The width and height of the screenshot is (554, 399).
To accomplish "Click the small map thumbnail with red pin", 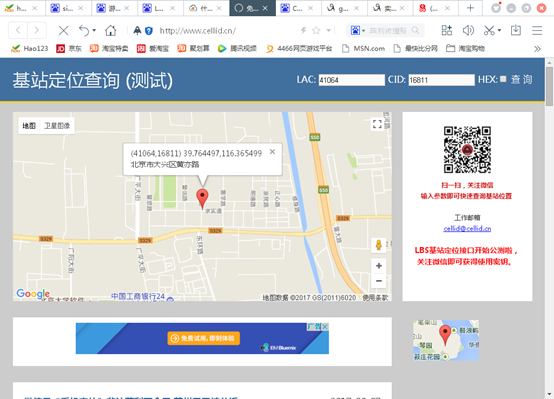I will coord(446,340).
